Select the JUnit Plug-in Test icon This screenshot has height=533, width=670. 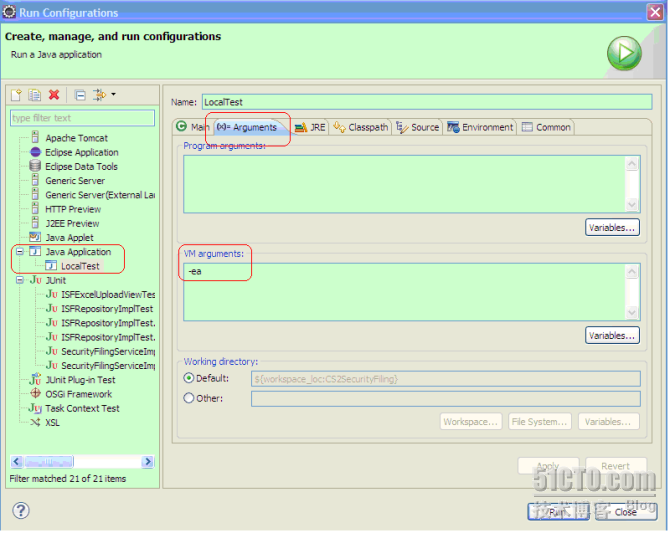point(35,380)
